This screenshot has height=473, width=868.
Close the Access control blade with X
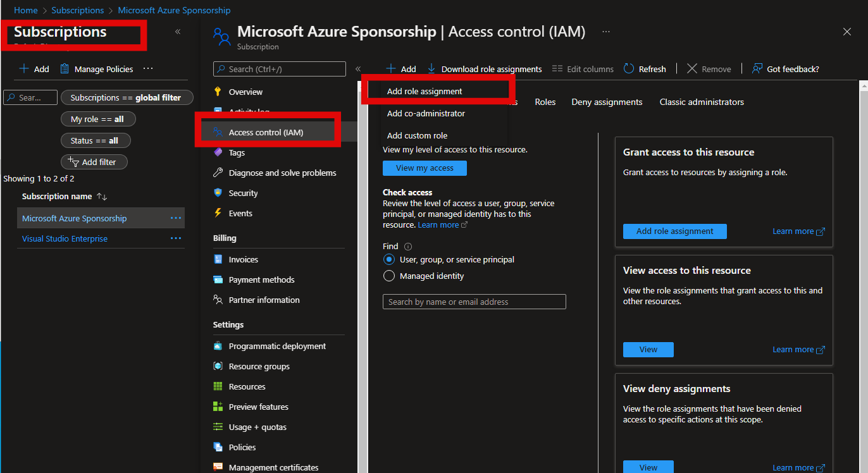(847, 32)
